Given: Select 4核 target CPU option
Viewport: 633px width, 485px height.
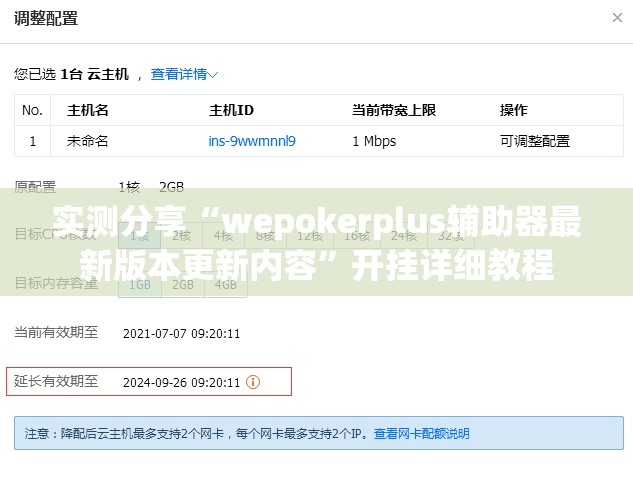Looking at the screenshot, I should (x=223, y=236).
